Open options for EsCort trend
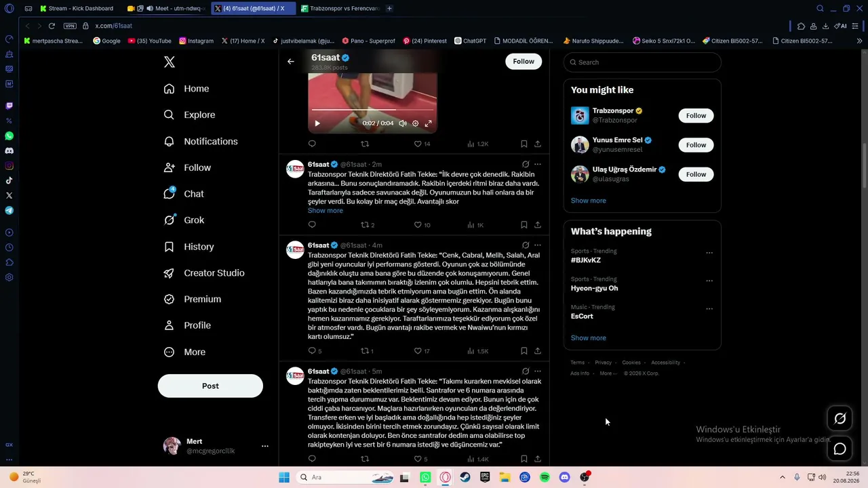This screenshot has height=488, width=868. point(709,309)
